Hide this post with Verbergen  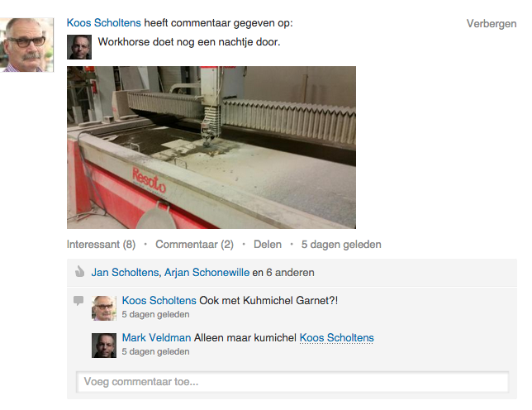coord(492,24)
